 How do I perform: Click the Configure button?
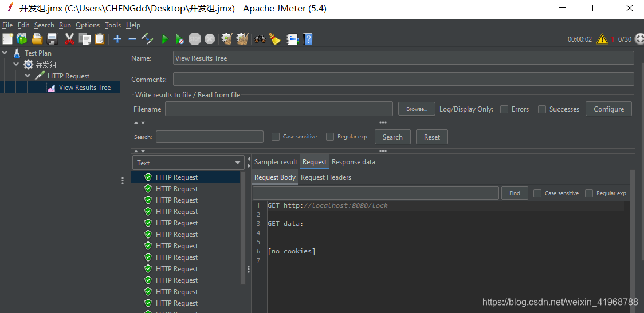click(608, 109)
